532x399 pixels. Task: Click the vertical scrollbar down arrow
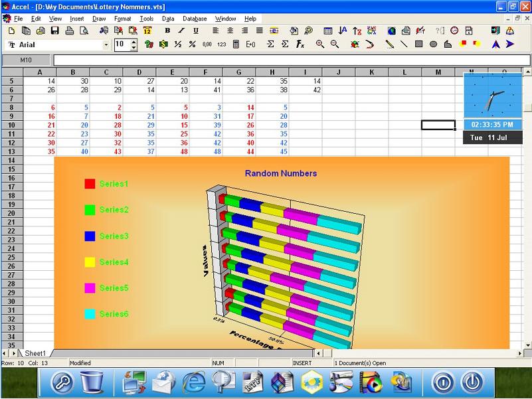point(527,345)
